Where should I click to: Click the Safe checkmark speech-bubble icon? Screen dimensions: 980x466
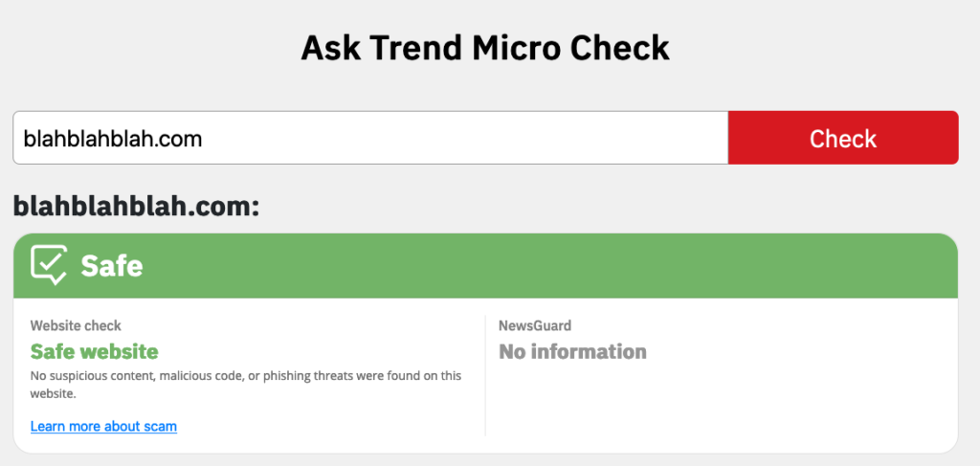(x=48, y=265)
